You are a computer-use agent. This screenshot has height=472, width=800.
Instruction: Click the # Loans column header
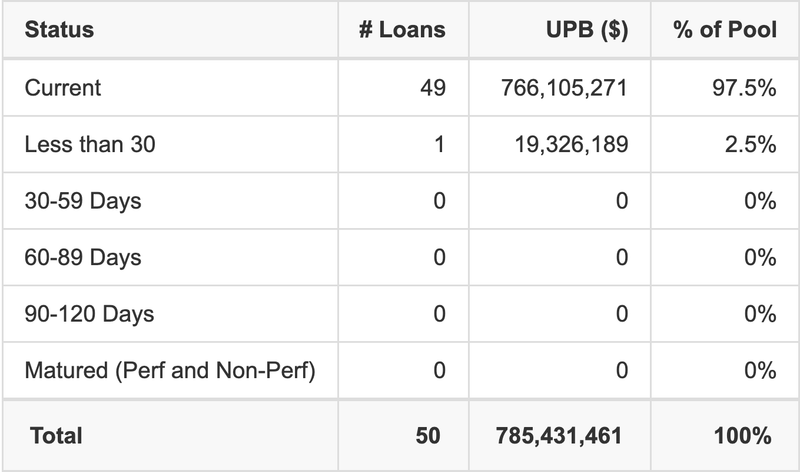tap(402, 30)
